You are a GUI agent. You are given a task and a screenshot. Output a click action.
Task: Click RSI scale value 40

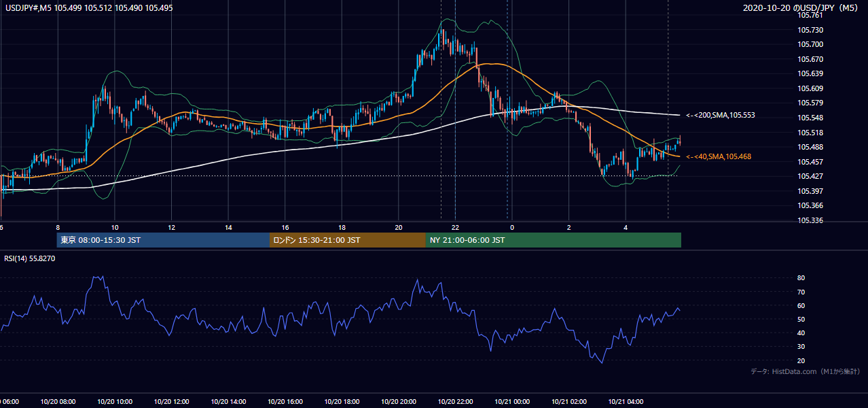coord(801,333)
